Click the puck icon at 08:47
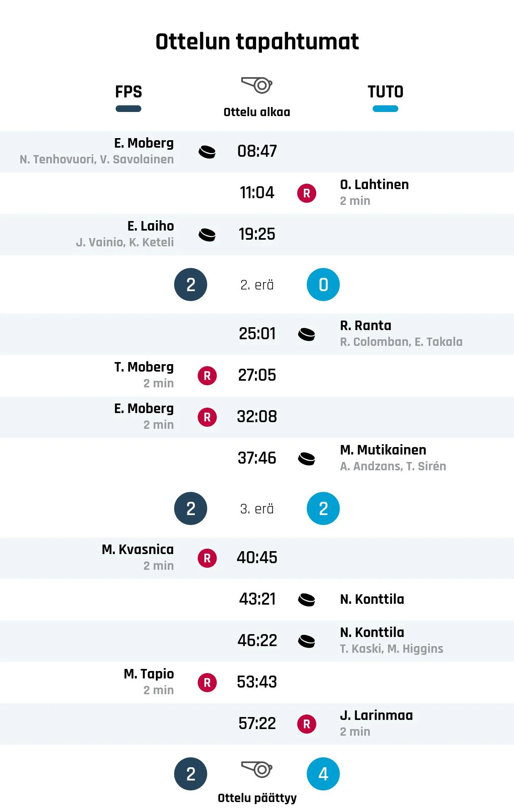 pyautogui.click(x=207, y=152)
